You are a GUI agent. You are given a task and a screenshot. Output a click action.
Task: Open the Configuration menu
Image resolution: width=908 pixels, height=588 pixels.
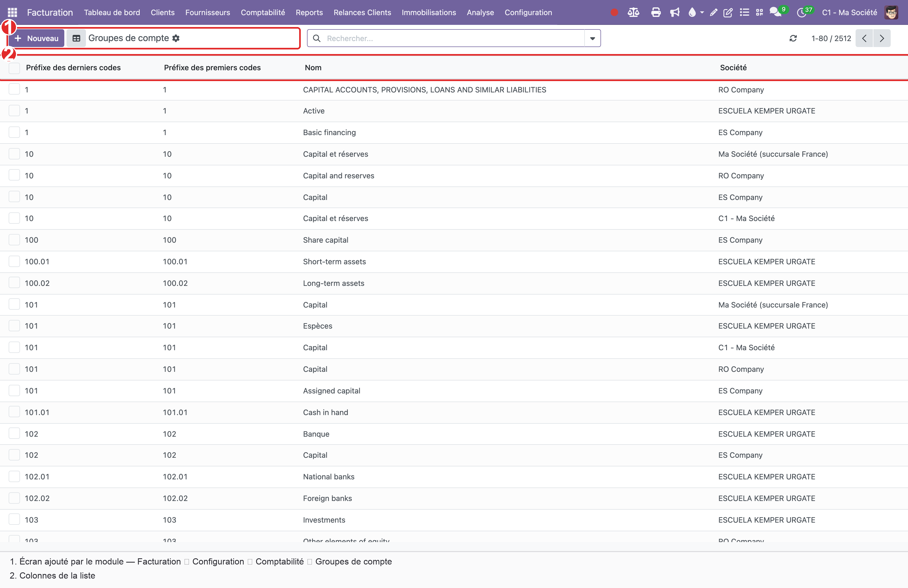pos(528,12)
